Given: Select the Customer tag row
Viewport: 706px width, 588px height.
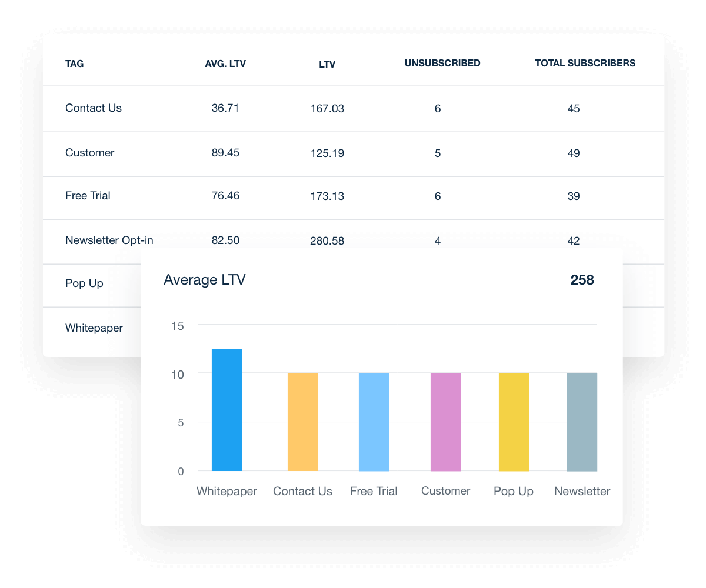Looking at the screenshot, I should pyautogui.click(x=89, y=153).
